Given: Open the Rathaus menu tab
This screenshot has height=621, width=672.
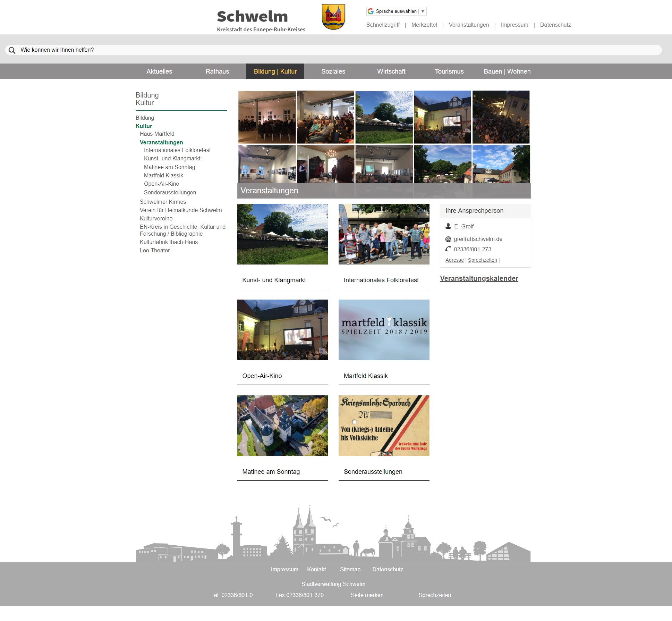Looking at the screenshot, I should pos(217,72).
